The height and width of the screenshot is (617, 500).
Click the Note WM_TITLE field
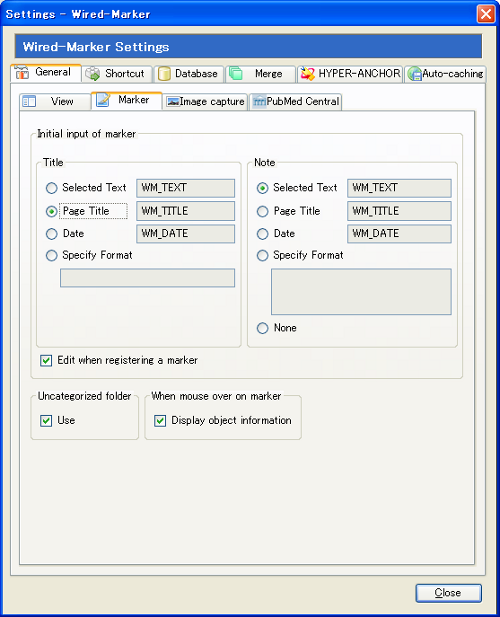399,211
